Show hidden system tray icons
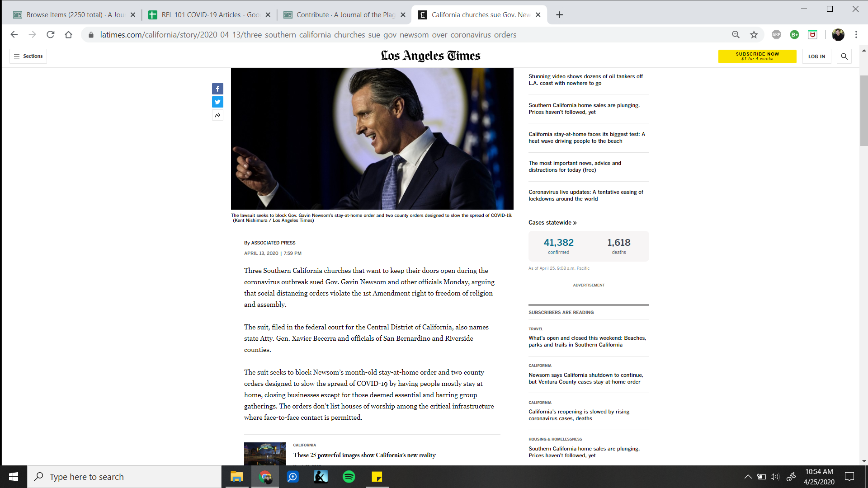This screenshot has width=868, height=488. point(748,477)
